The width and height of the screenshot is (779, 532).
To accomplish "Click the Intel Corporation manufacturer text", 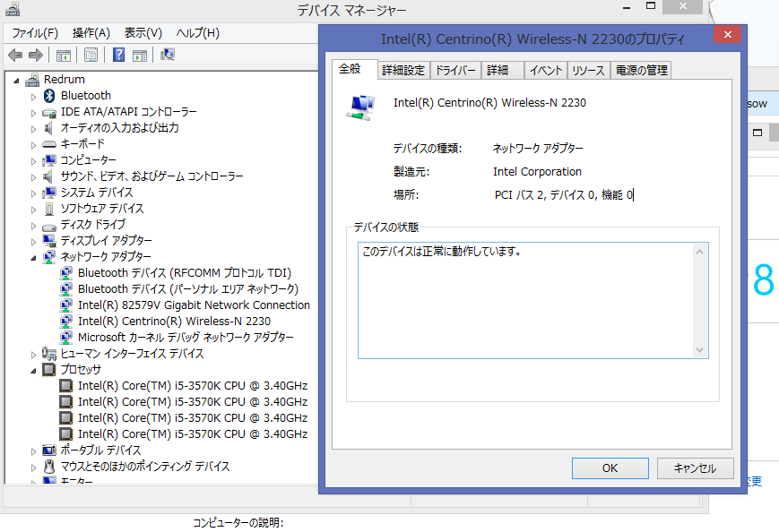I will point(537,172).
